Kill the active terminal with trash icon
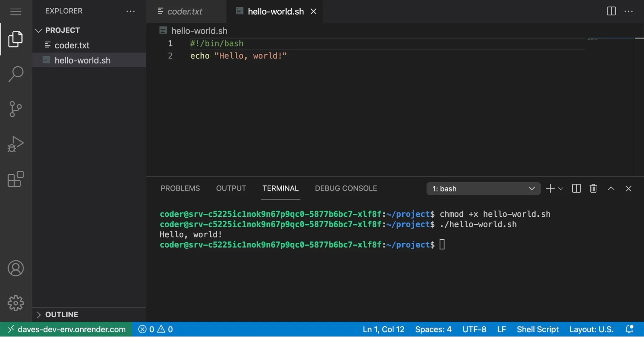 593,188
